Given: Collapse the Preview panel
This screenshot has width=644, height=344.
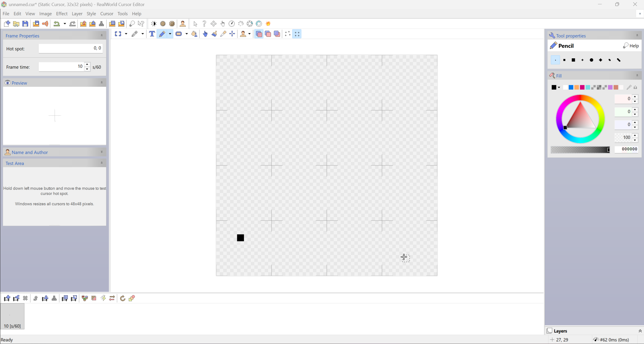Looking at the screenshot, I should (x=102, y=82).
